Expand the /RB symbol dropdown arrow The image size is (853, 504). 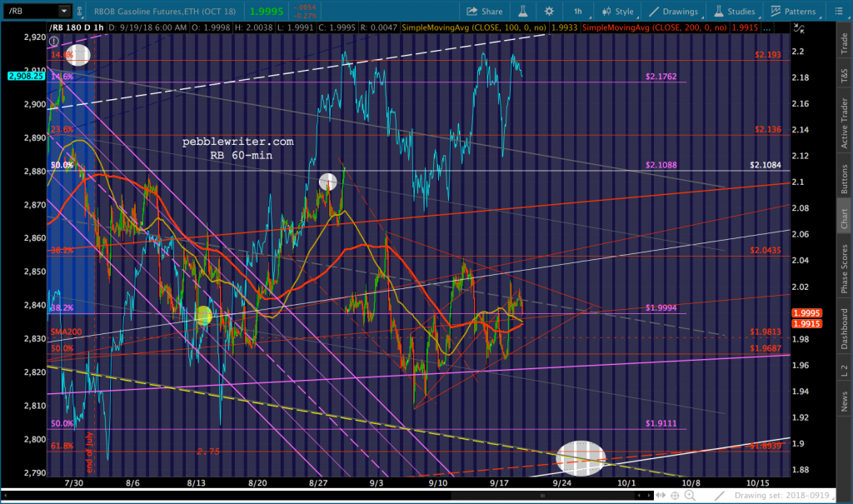(x=64, y=11)
